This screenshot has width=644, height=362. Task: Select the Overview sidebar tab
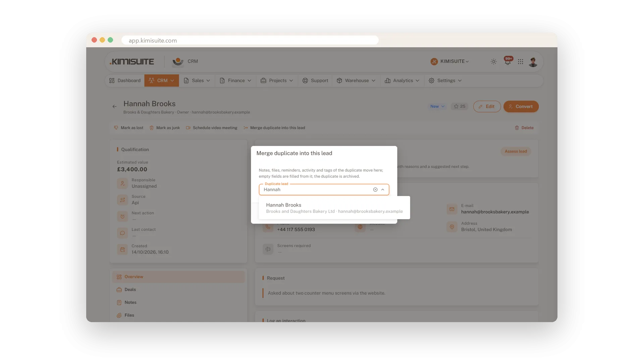(178, 277)
